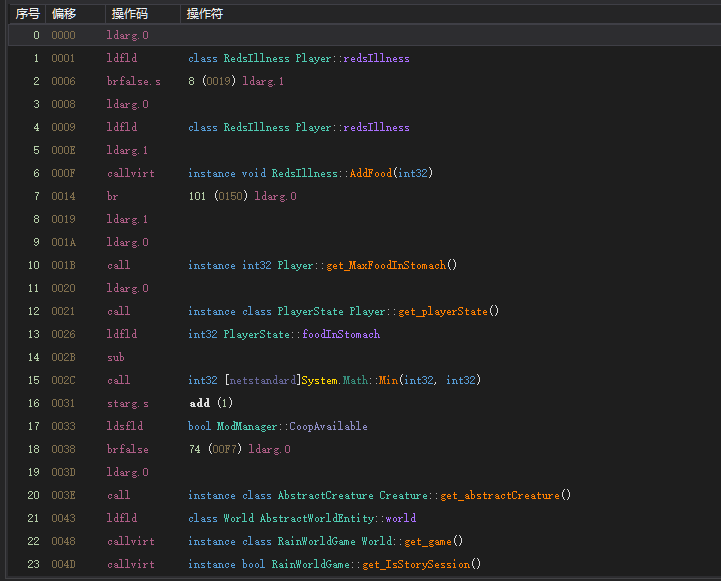Screen dimensions: 721x581
Task: Open the brfalse.s opcode cell in row 2
Action: point(132,82)
